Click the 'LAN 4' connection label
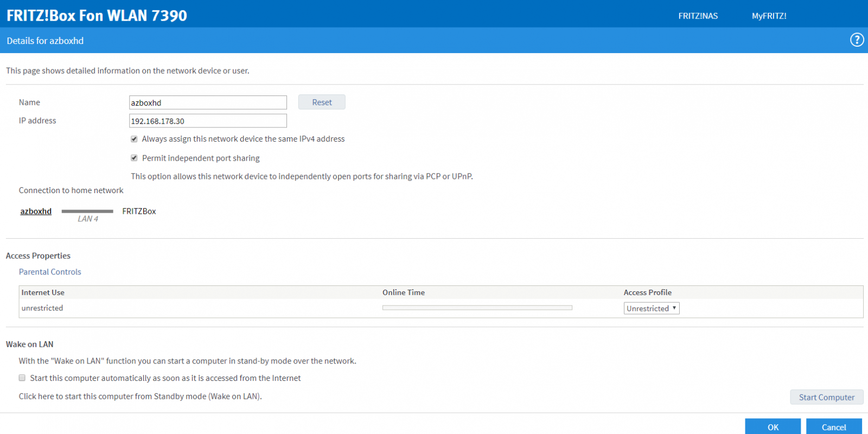This screenshot has width=868, height=434. point(88,219)
